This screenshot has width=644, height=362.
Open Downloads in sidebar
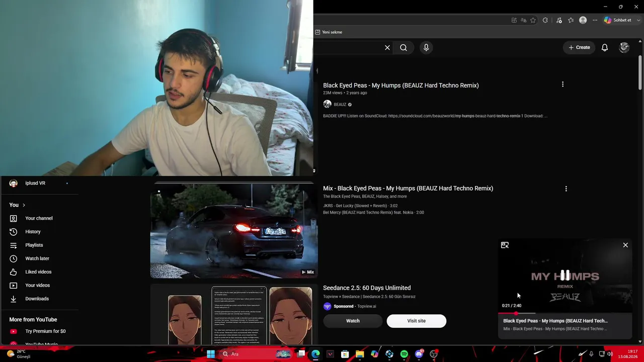37,299
